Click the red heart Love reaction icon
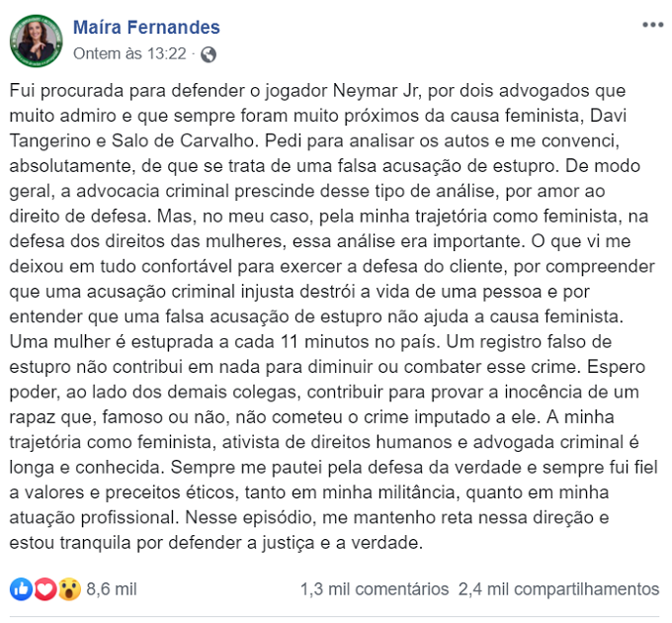 [x=45, y=589]
